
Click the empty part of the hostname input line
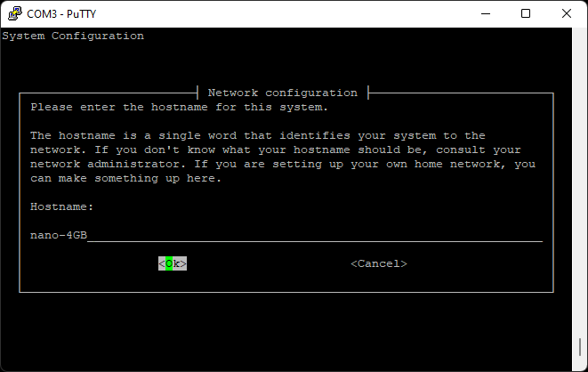pyautogui.click(x=311, y=235)
